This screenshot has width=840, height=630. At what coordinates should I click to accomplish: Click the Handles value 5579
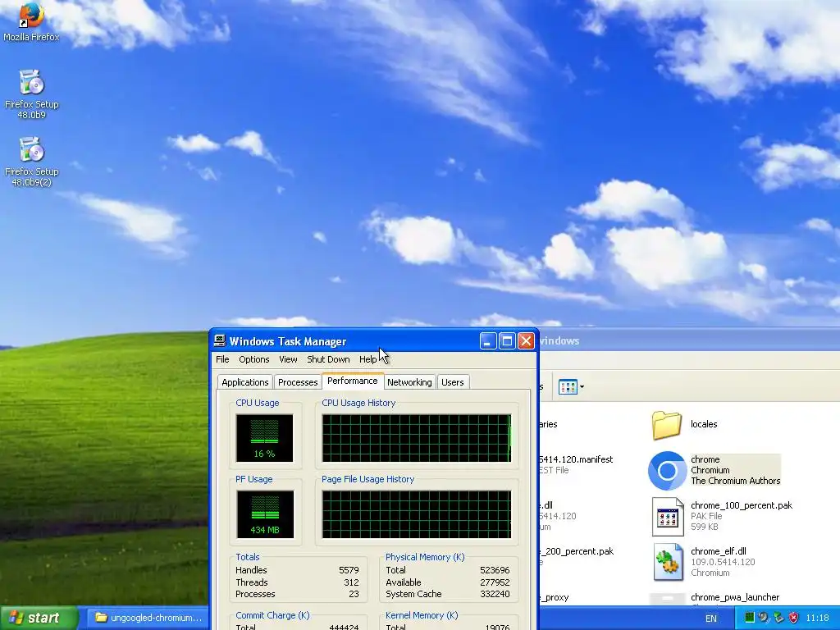(349, 570)
